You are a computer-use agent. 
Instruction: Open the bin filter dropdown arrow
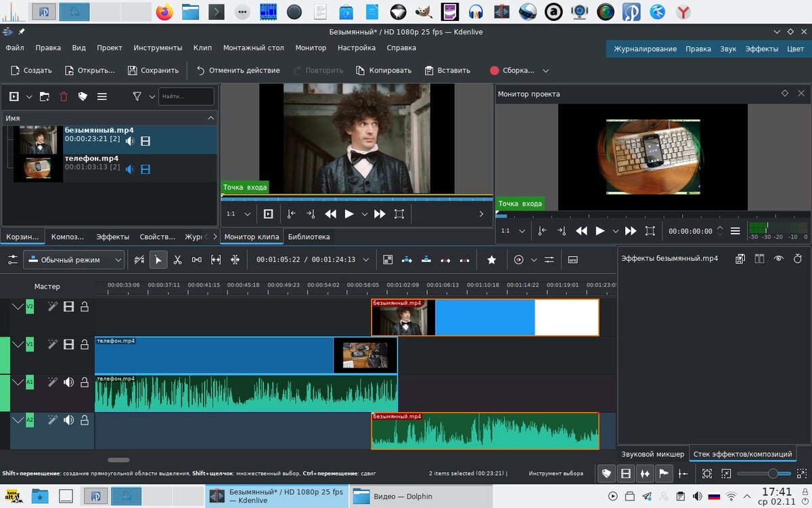click(x=152, y=97)
